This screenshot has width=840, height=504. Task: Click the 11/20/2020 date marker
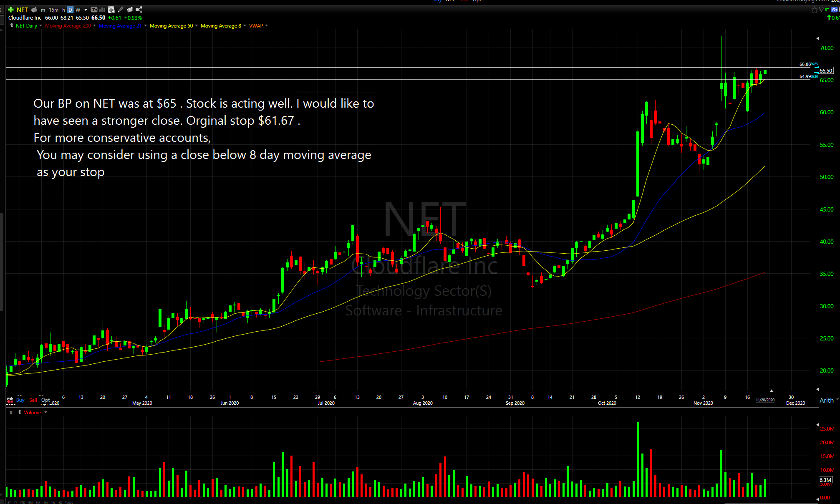pyautogui.click(x=765, y=400)
